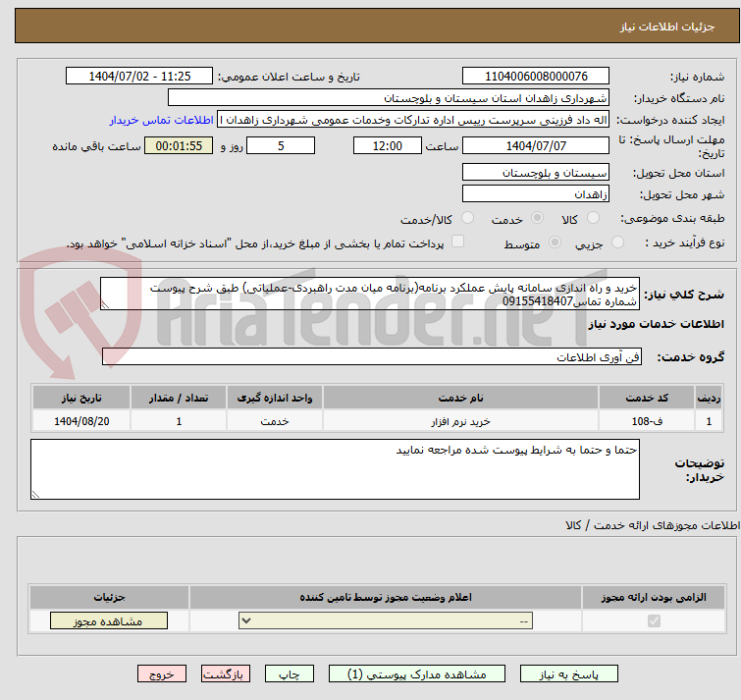The image size is (741, 700).
Task: Click the 'خروج' exit button
Action: coord(162,674)
